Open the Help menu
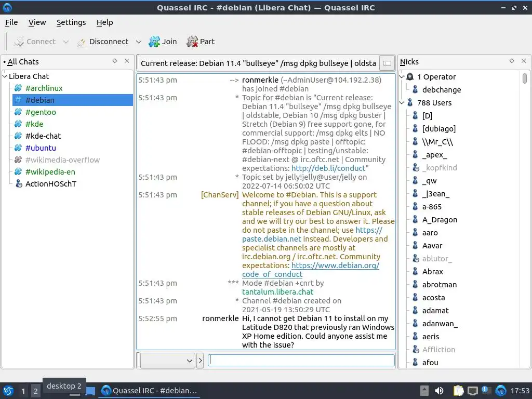 104,22
